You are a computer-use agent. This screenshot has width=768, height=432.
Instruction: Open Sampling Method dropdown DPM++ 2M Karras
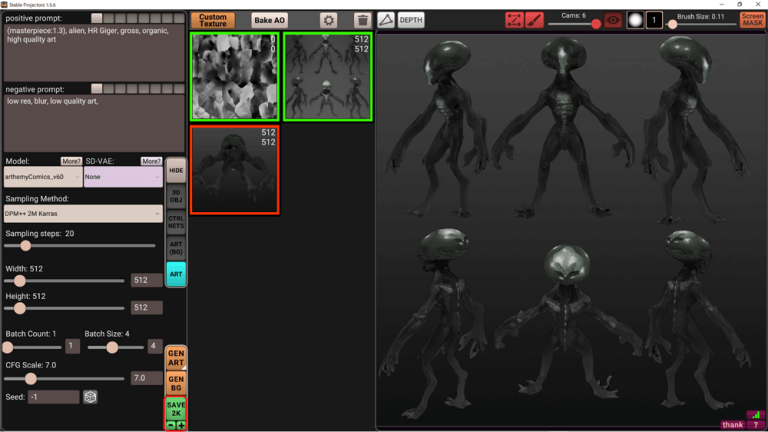[83, 214]
